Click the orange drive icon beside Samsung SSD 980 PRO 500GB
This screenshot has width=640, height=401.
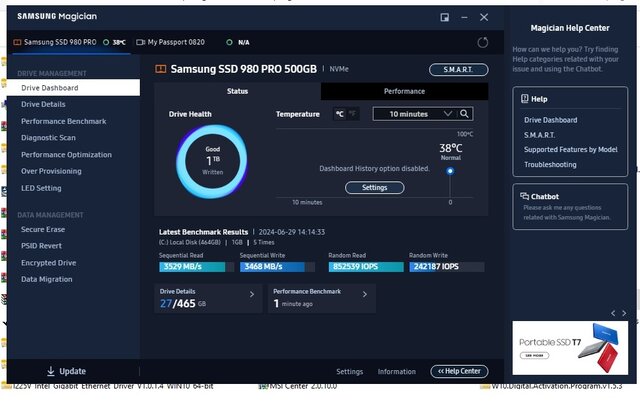[160, 69]
